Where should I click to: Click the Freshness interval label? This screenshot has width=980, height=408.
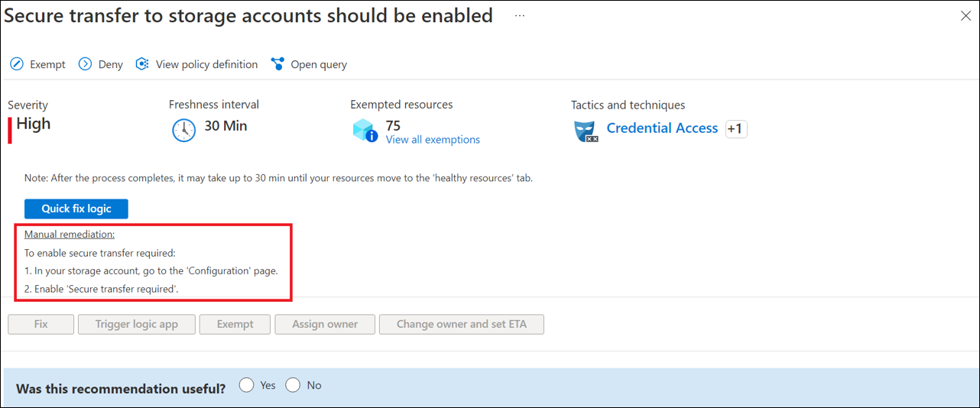(214, 105)
